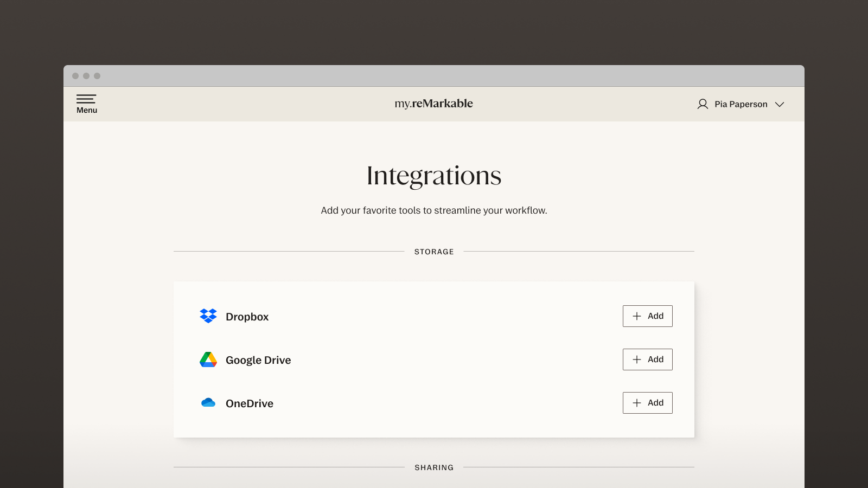The width and height of the screenshot is (868, 488).
Task: Click the plus icon beside Google Drive
Action: coord(637,359)
